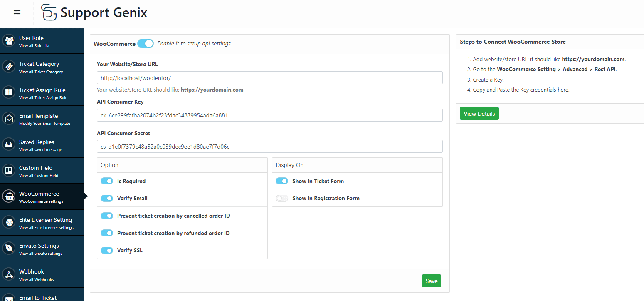Enable Show in Registration Form

point(282,198)
